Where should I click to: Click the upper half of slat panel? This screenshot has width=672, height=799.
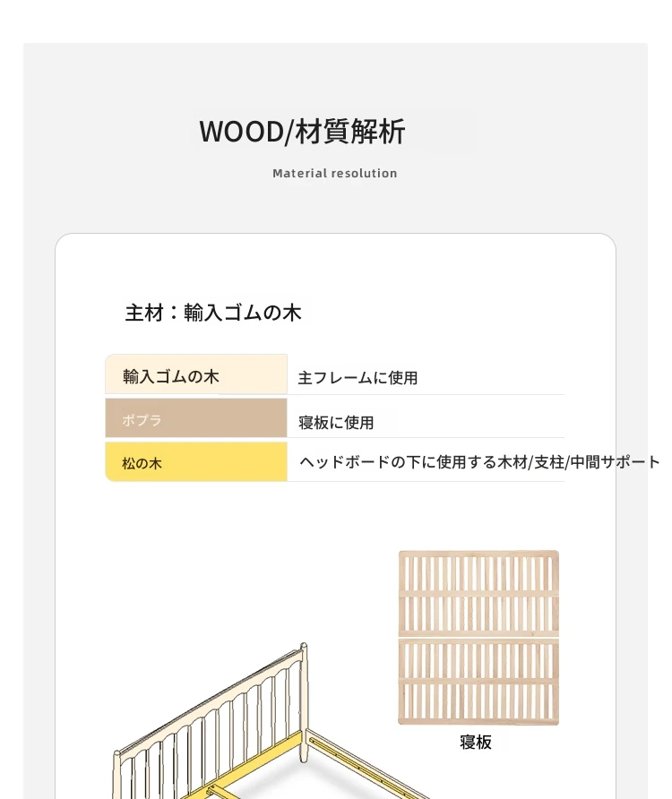(x=478, y=592)
